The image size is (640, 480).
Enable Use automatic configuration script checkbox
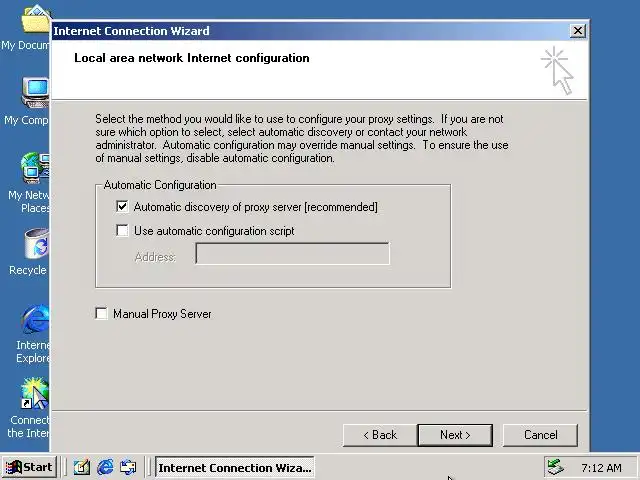click(x=122, y=231)
